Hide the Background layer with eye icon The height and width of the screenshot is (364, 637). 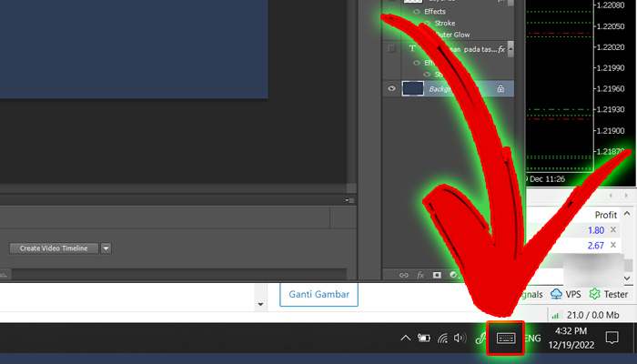point(391,88)
